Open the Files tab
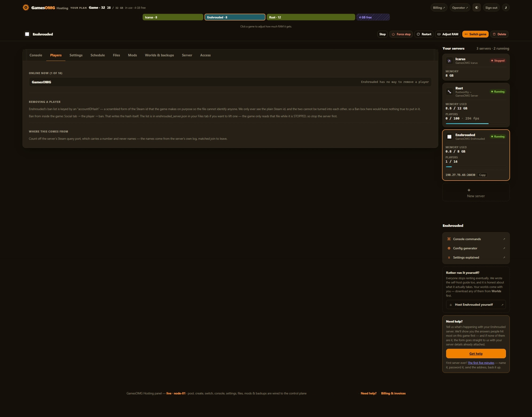532x417 pixels. [116, 55]
